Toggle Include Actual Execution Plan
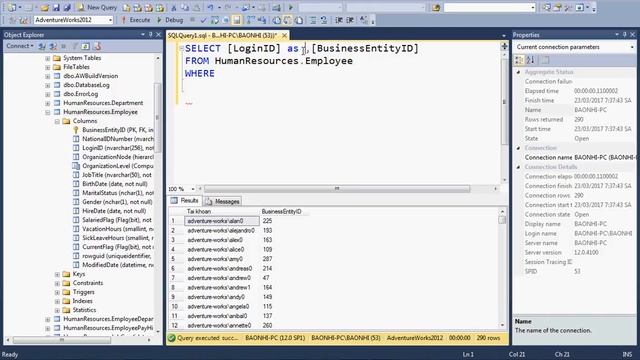The height and width of the screenshot is (360, 640). point(250,20)
